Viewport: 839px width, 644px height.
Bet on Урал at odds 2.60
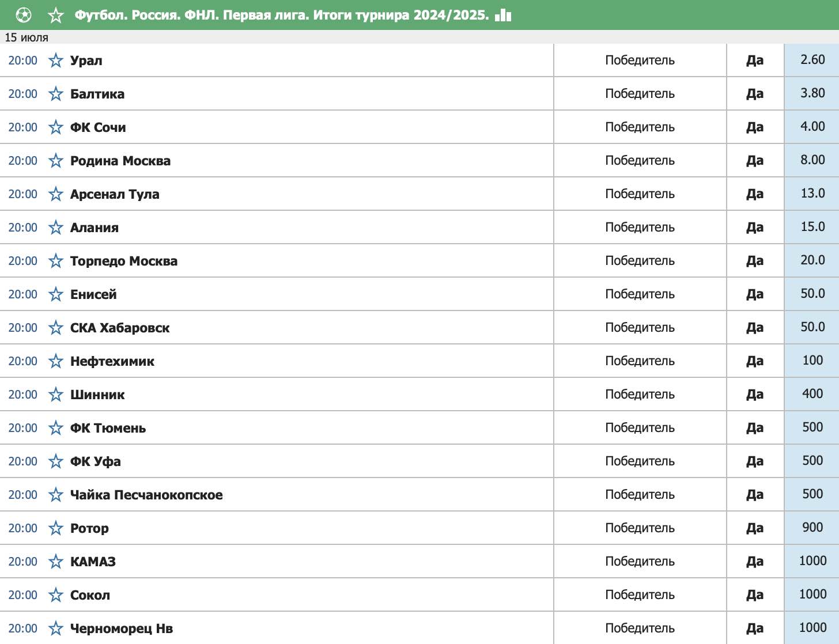pyautogui.click(x=812, y=60)
